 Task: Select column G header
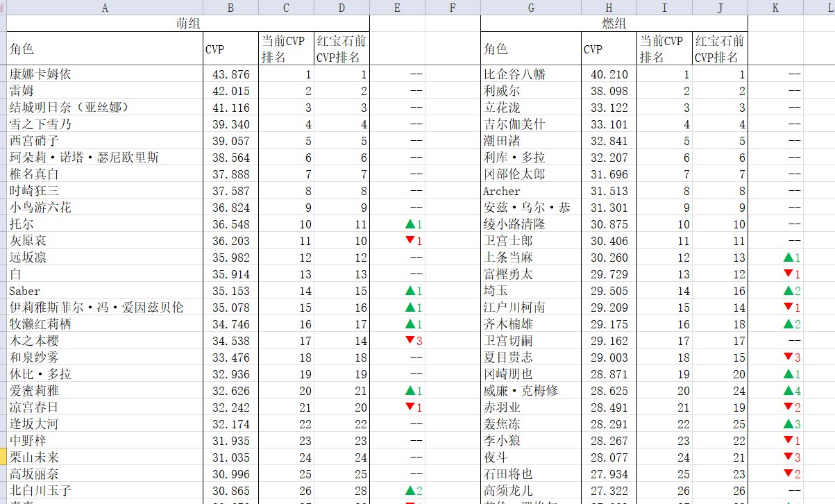(x=531, y=8)
